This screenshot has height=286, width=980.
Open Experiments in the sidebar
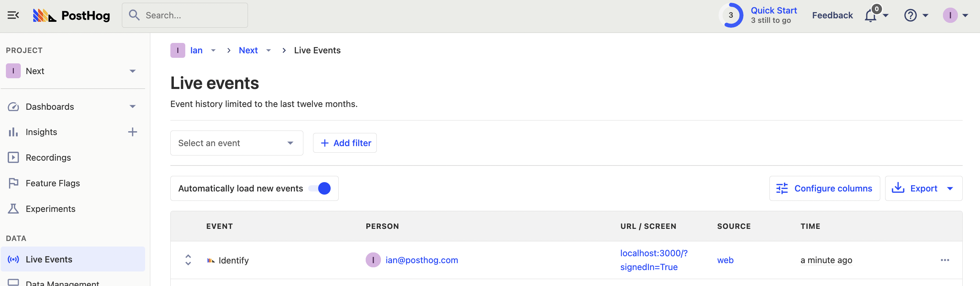(x=50, y=209)
